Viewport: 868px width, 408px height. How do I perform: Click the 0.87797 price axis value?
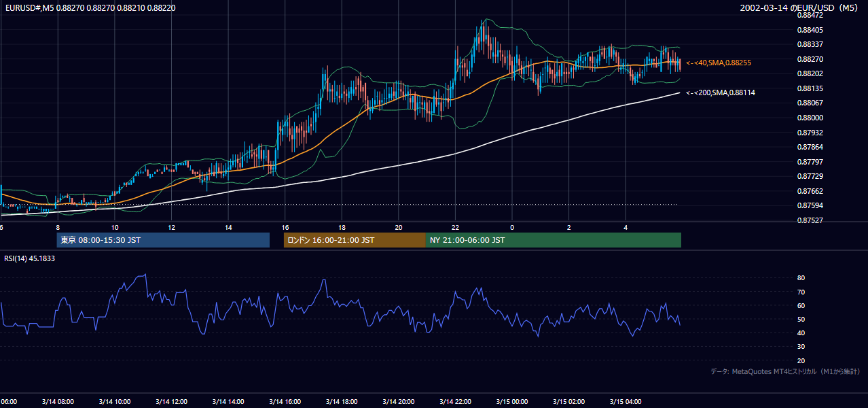810,162
